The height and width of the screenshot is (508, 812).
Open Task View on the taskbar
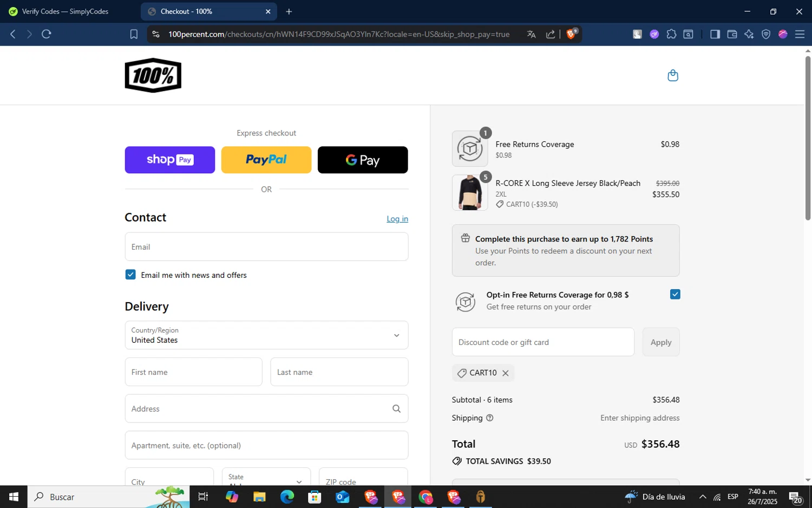(x=204, y=497)
